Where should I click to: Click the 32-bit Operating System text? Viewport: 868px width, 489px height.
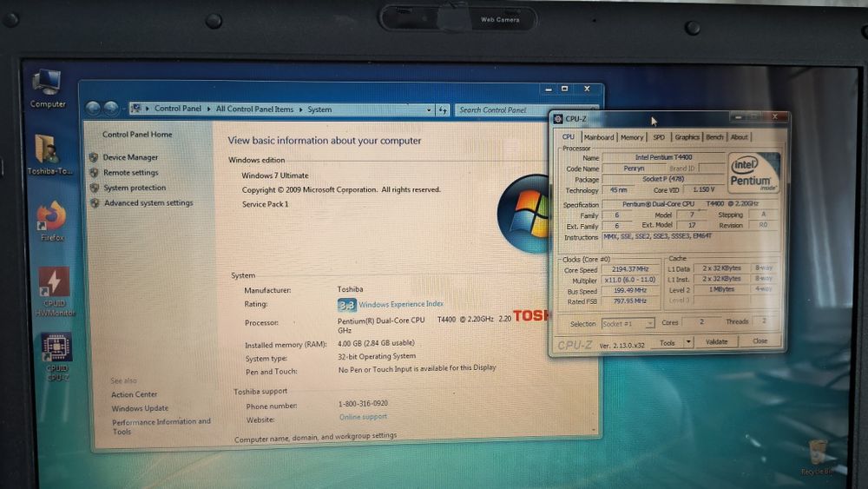click(377, 357)
